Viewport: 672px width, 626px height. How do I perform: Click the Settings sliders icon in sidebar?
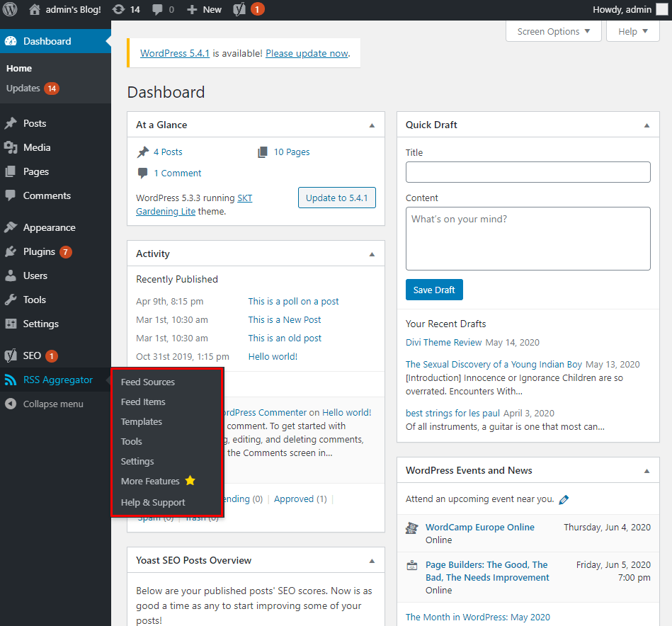[x=11, y=324]
